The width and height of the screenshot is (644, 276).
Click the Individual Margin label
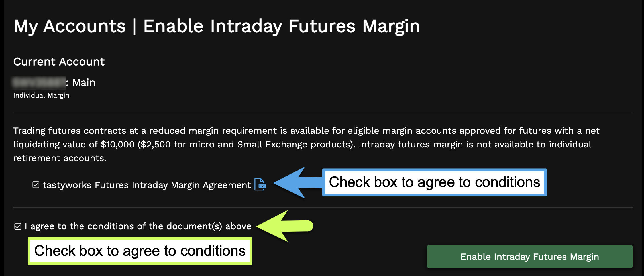point(41,95)
